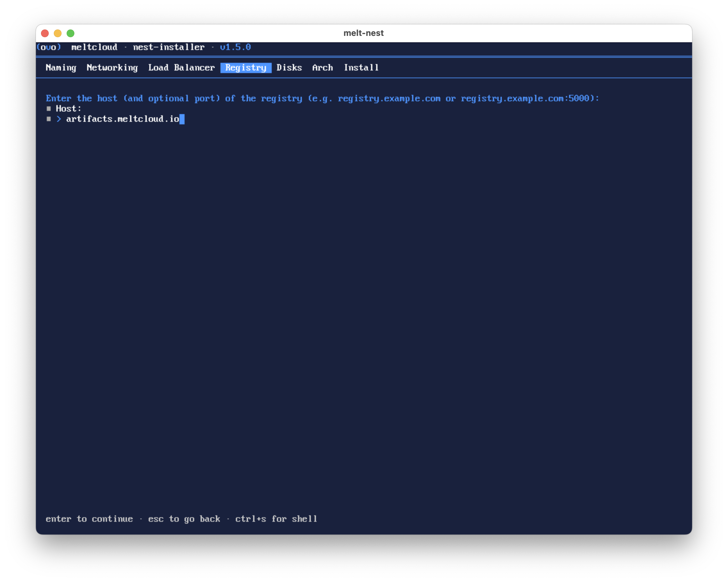The width and height of the screenshot is (728, 582).
Task: Minimize the melt-nest window
Action: pyautogui.click(x=58, y=33)
